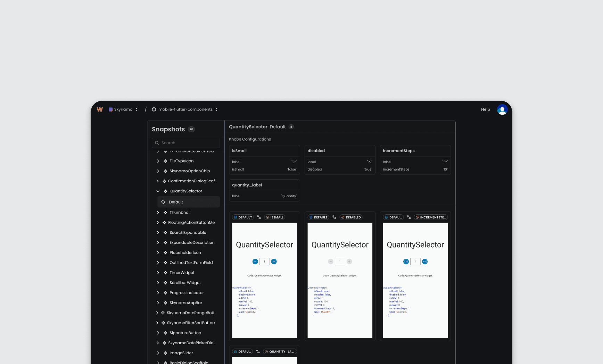The height and width of the screenshot is (364, 603).
Task: Click the DEFAULT chip on disabled snapshot
Action: click(318, 217)
